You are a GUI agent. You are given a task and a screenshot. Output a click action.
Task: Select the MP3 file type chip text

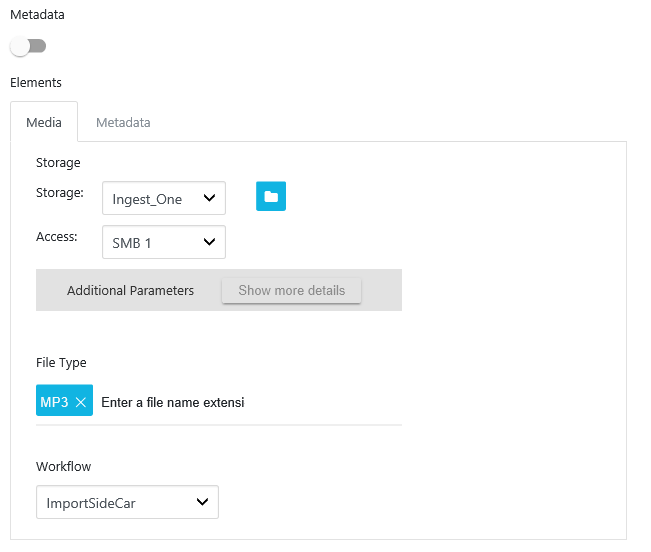[x=54, y=402]
